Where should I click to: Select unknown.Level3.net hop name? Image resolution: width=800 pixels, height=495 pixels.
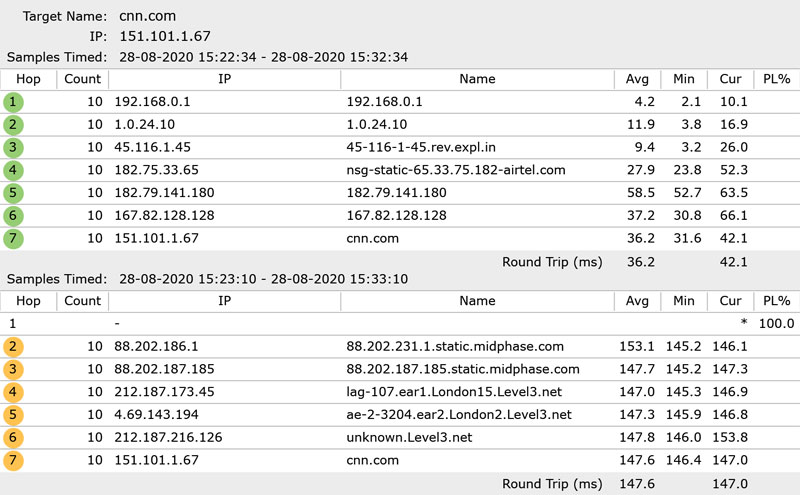pos(409,437)
